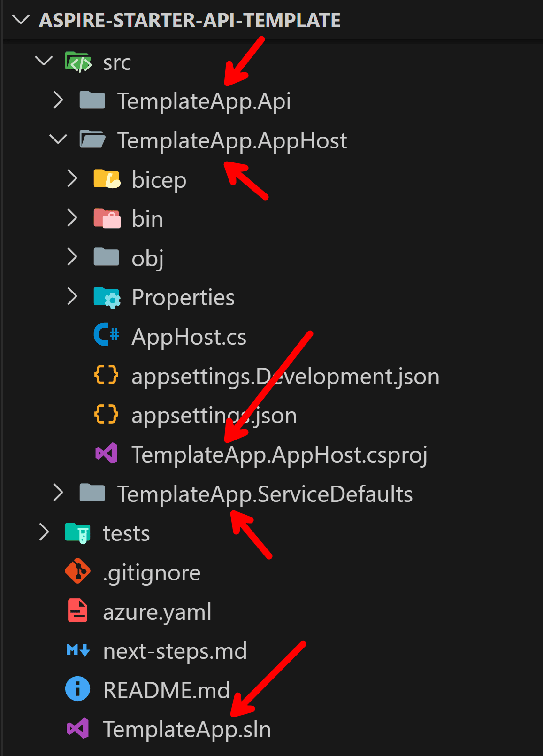Screen dimensions: 543x756
Task: Collapse the ASPIRE-STARTER-API-TEMPLATE root section
Action: [x=21, y=20]
